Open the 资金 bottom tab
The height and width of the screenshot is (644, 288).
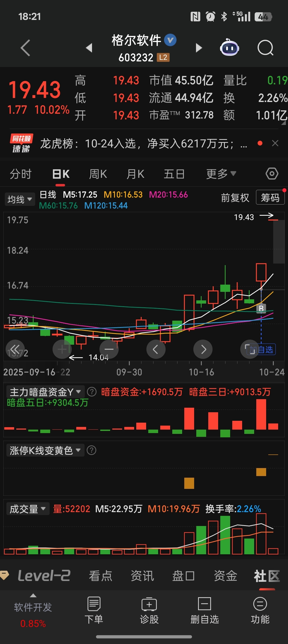click(225, 576)
